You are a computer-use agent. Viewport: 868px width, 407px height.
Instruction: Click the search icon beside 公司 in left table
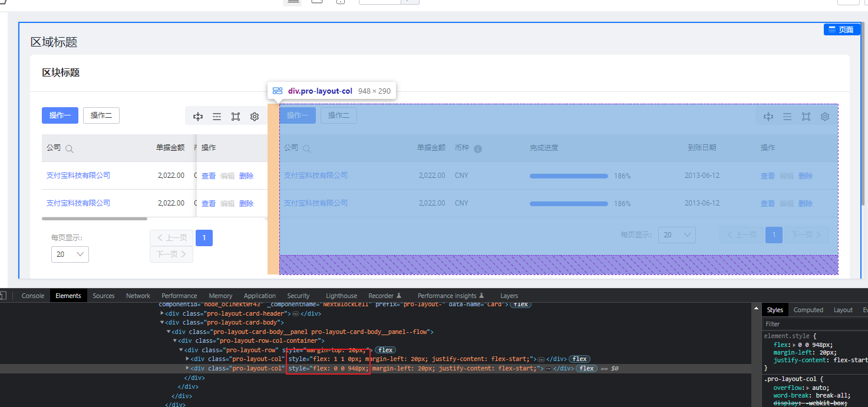(x=70, y=149)
